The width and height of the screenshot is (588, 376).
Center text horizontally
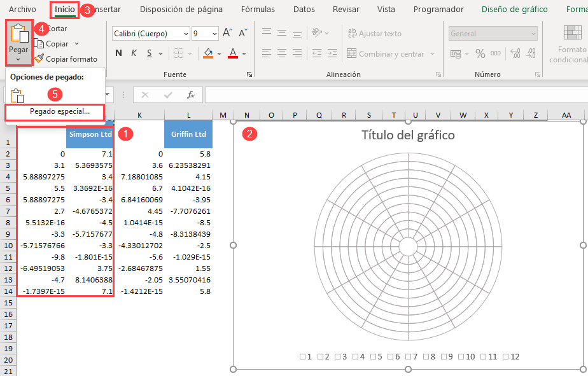click(282, 53)
